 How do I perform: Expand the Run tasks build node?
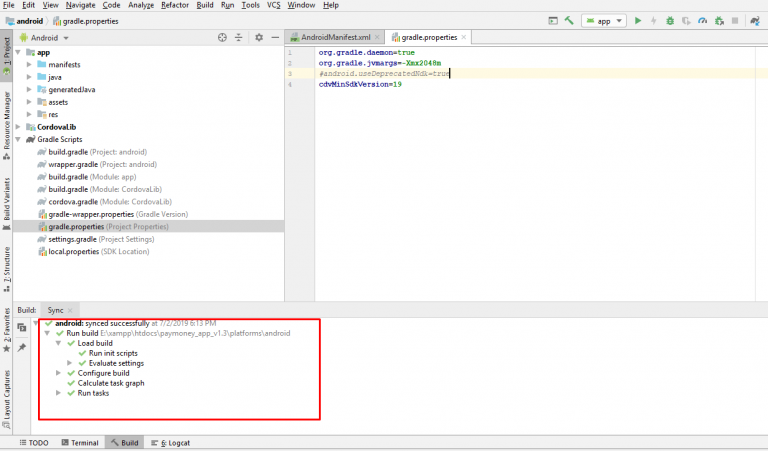(x=58, y=393)
